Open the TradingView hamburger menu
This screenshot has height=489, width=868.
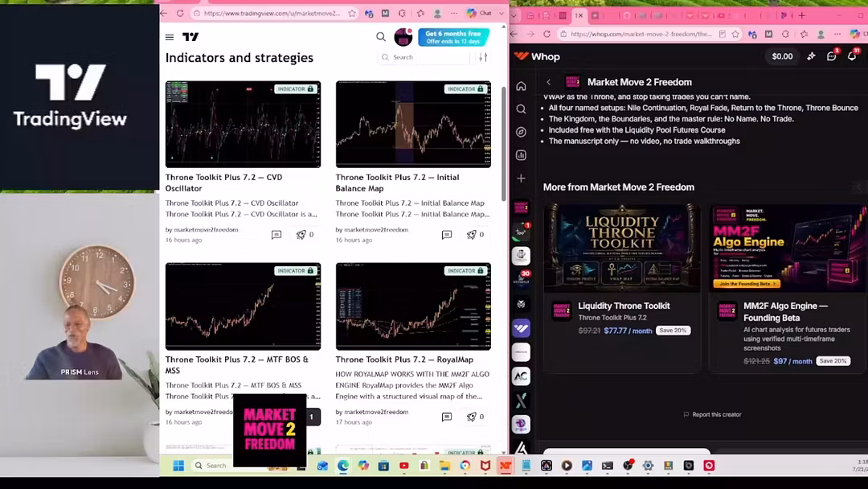[x=170, y=37]
